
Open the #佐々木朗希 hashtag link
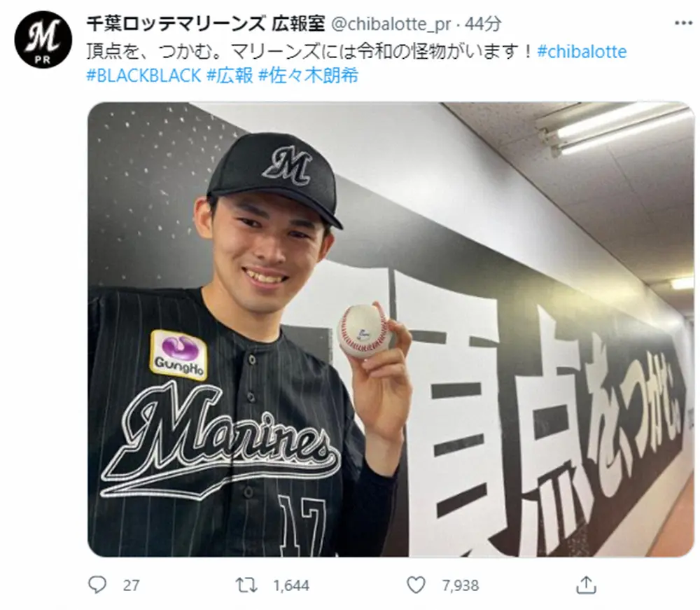[309, 76]
